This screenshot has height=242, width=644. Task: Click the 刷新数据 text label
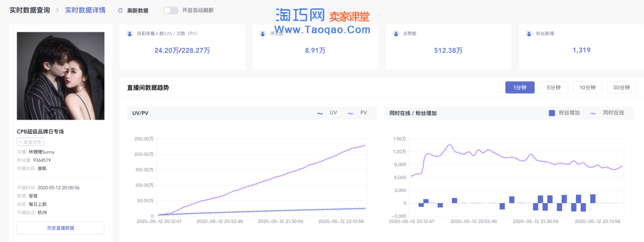138,11
